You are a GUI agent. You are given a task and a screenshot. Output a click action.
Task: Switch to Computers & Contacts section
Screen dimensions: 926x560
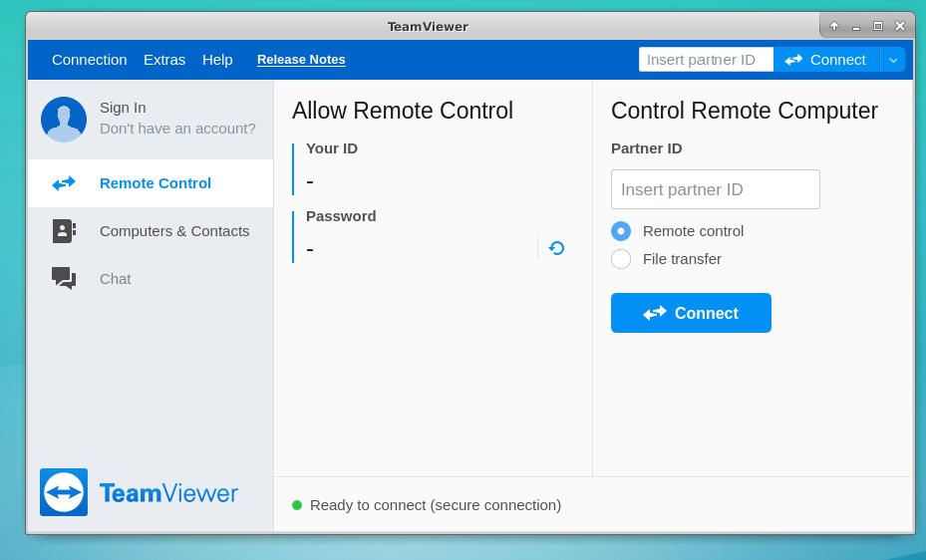pyautogui.click(x=151, y=231)
